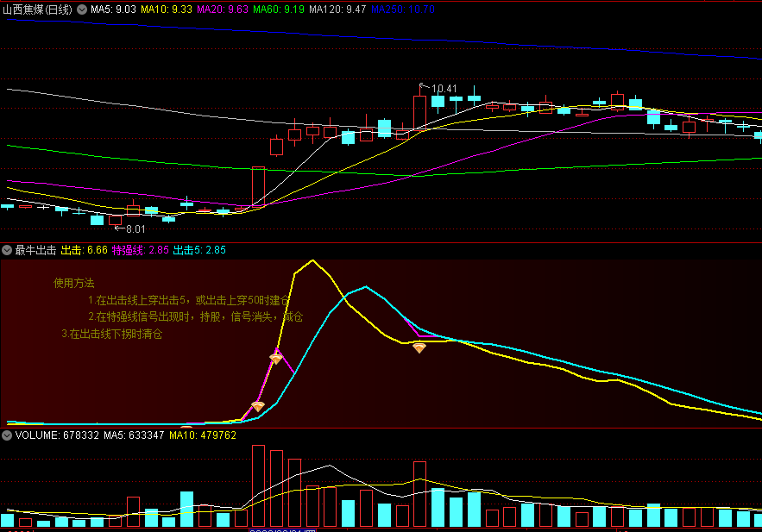This screenshot has height=532, width=762.
Task: Click the lowest diamond signal where 出击 starts rising
Action: coord(258,406)
